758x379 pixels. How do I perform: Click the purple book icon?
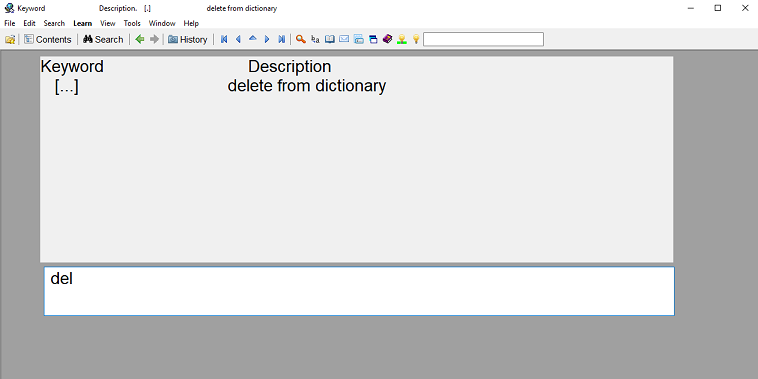387,39
